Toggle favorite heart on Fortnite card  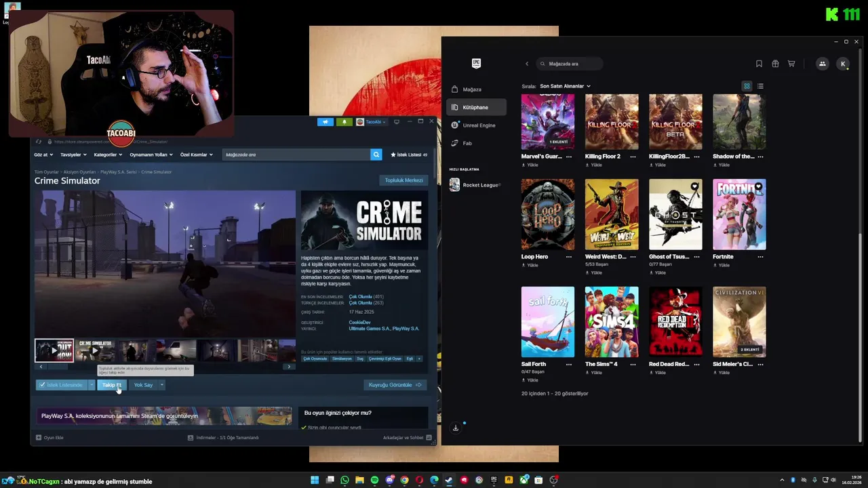coord(758,186)
